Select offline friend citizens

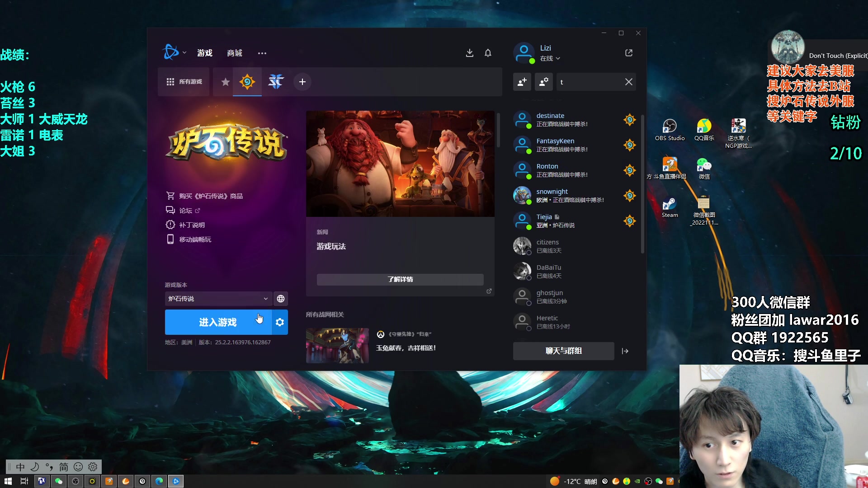click(575, 246)
